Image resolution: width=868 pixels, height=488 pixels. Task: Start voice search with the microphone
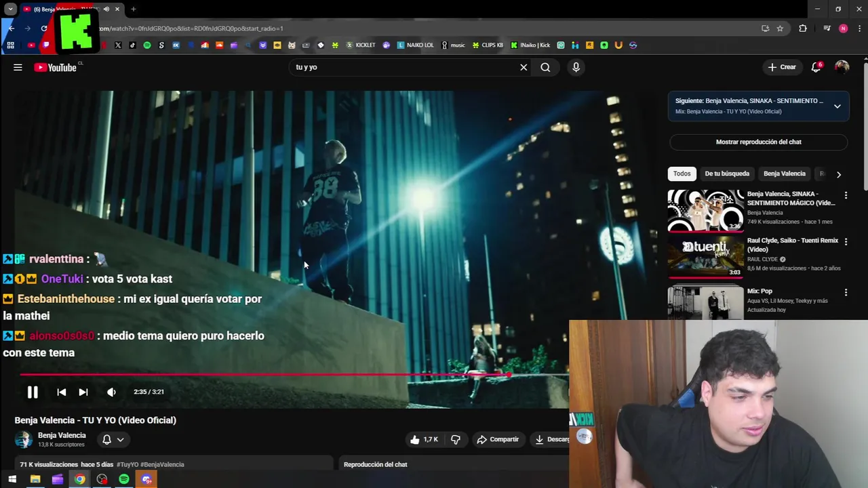(576, 67)
